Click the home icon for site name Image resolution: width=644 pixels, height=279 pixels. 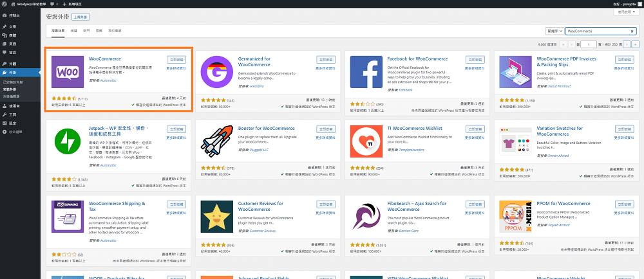coord(14,4)
